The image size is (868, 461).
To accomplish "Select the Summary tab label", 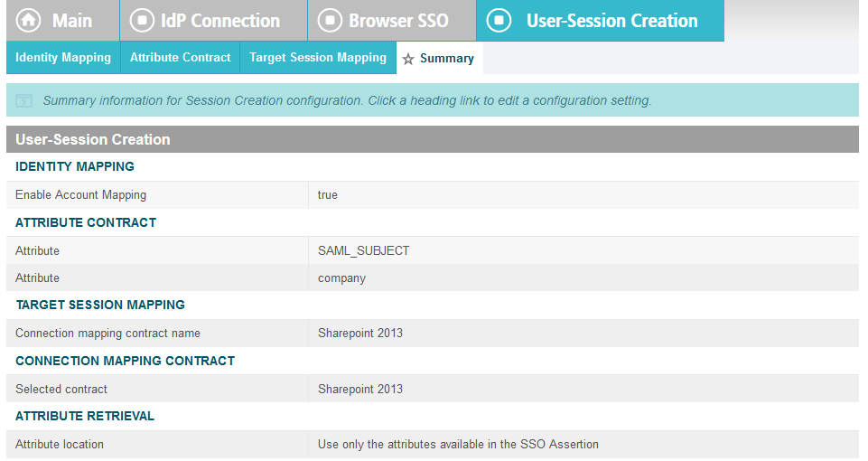I will click(x=446, y=59).
